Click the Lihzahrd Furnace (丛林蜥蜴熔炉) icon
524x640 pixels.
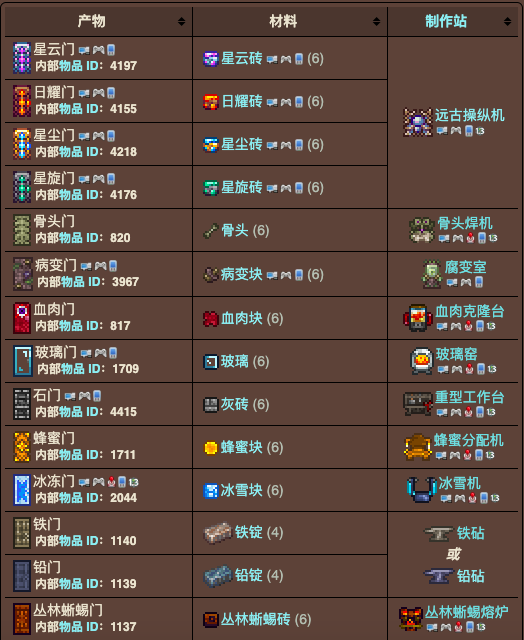[x=411, y=619]
